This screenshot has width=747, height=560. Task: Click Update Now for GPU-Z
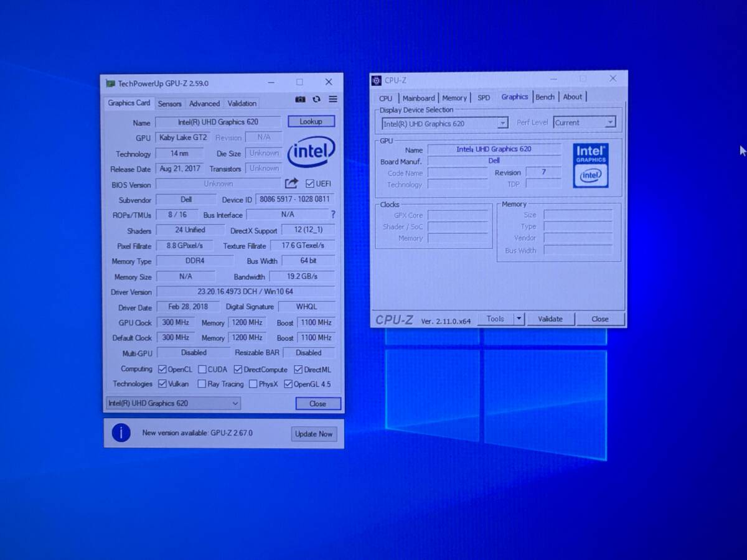click(x=314, y=434)
